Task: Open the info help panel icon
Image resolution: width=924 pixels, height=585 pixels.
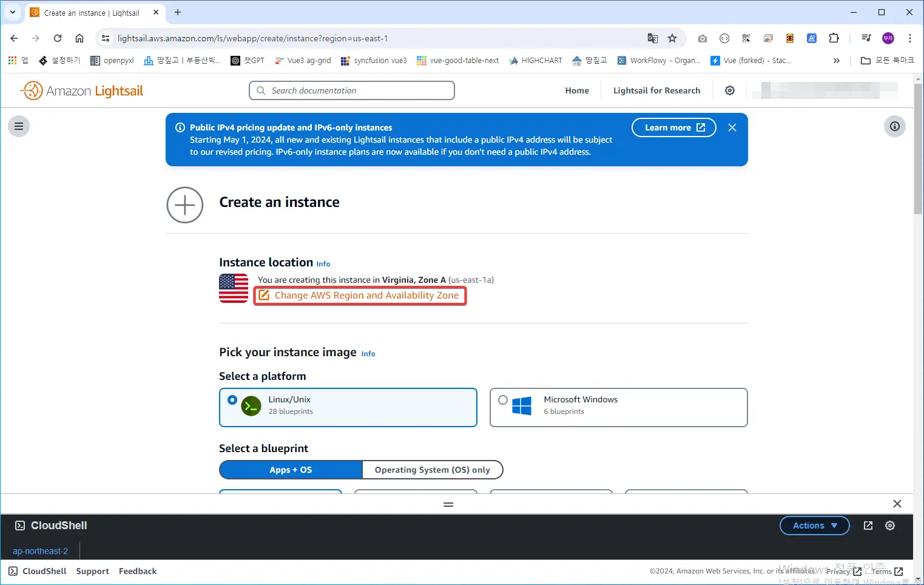Action: pyautogui.click(x=895, y=126)
